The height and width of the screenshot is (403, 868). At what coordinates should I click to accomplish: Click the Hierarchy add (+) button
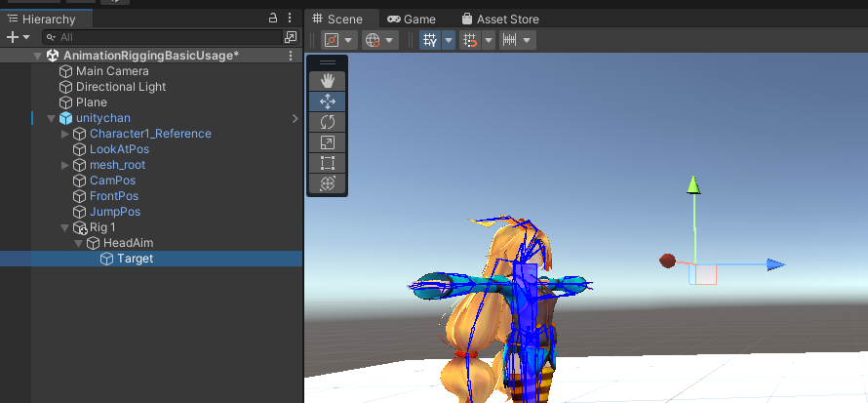(18, 37)
